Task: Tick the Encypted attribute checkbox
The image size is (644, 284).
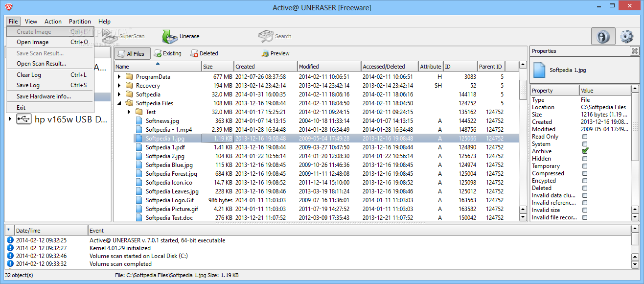Action: (x=585, y=181)
